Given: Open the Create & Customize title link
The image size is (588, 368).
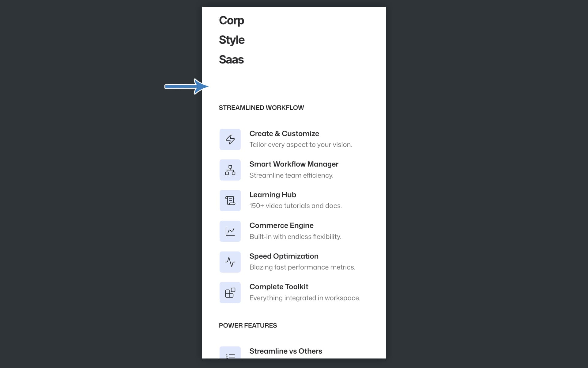Looking at the screenshot, I should coord(284,134).
